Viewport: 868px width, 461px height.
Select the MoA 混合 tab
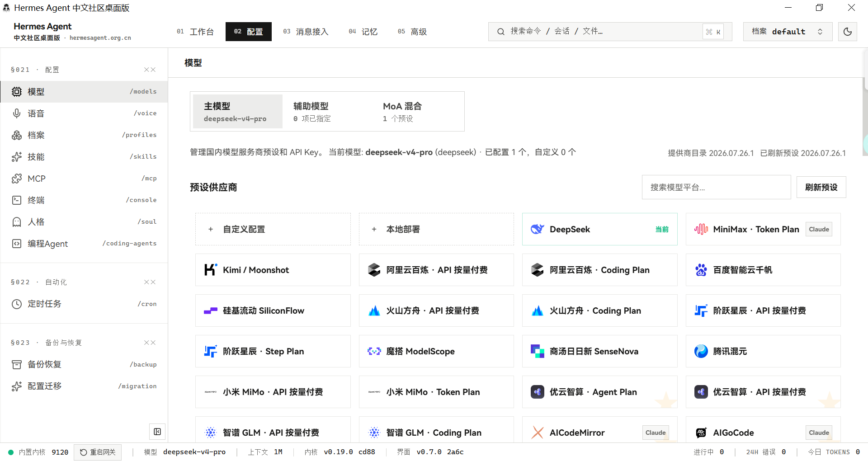(x=417, y=112)
